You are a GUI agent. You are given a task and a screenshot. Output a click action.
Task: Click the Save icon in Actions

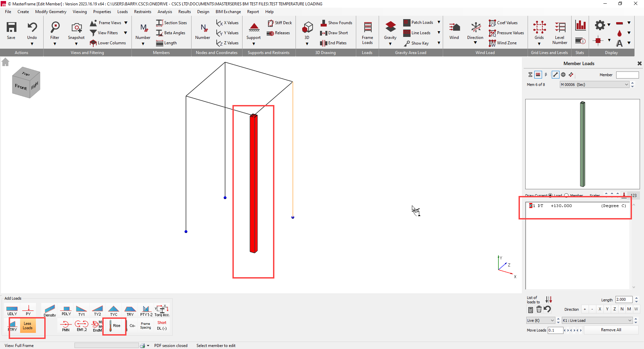(x=11, y=31)
